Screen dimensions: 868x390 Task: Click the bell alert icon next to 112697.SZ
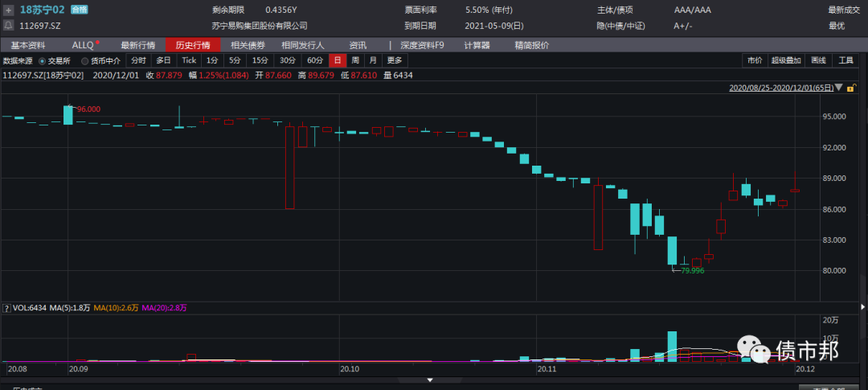8,26
